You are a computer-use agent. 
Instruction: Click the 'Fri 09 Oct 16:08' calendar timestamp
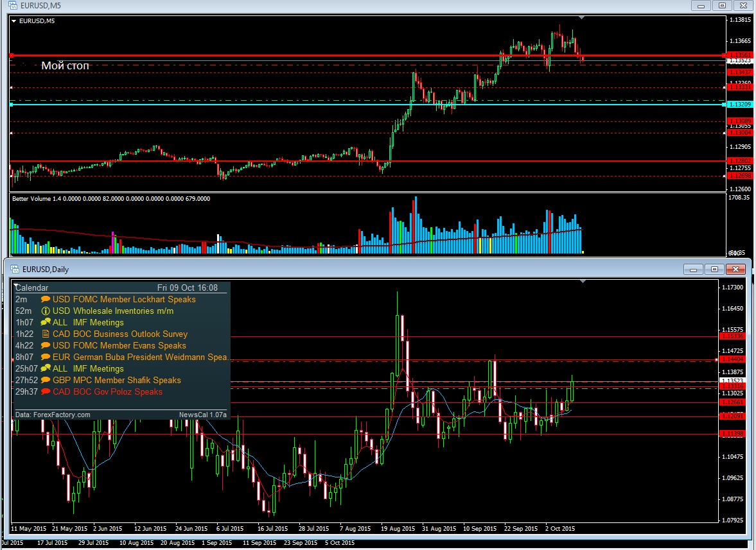188,288
